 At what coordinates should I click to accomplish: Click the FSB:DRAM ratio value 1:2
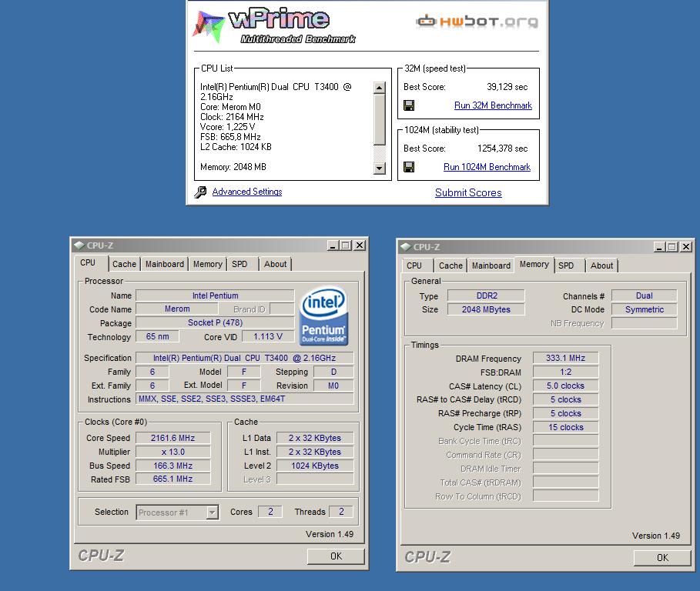click(566, 372)
